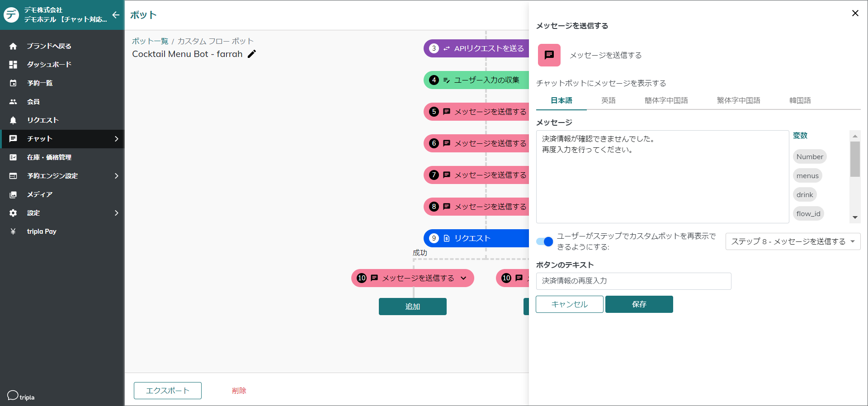The height and width of the screenshot is (406, 868).
Task: Switch to the 英語 language tab
Action: [608, 100]
